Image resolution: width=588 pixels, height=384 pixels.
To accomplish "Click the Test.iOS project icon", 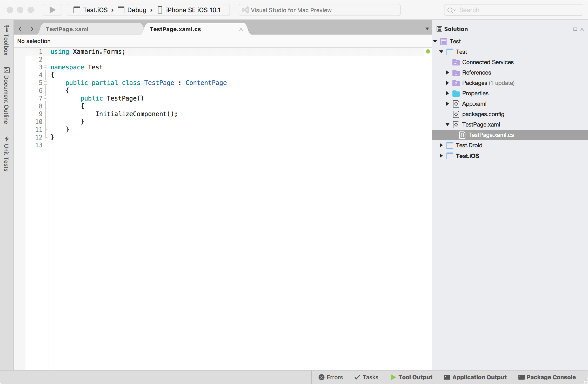I will pyautogui.click(x=450, y=156).
